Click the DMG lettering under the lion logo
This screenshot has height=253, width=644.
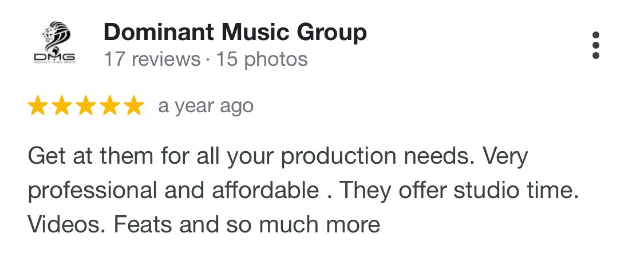pos(54,57)
